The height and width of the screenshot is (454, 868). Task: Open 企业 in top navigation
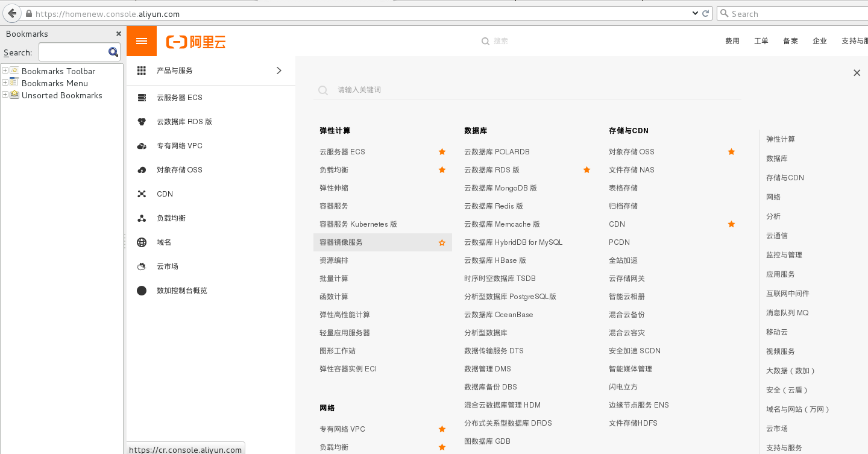[820, 41]
